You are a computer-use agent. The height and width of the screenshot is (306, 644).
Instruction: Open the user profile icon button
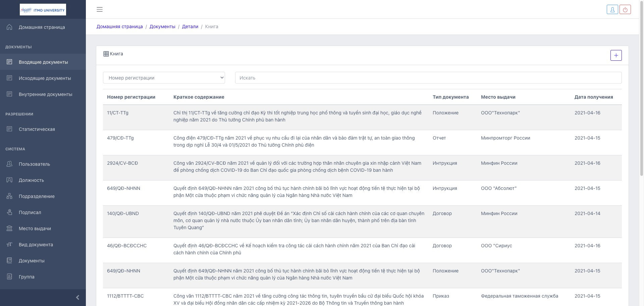pos(612,9)
